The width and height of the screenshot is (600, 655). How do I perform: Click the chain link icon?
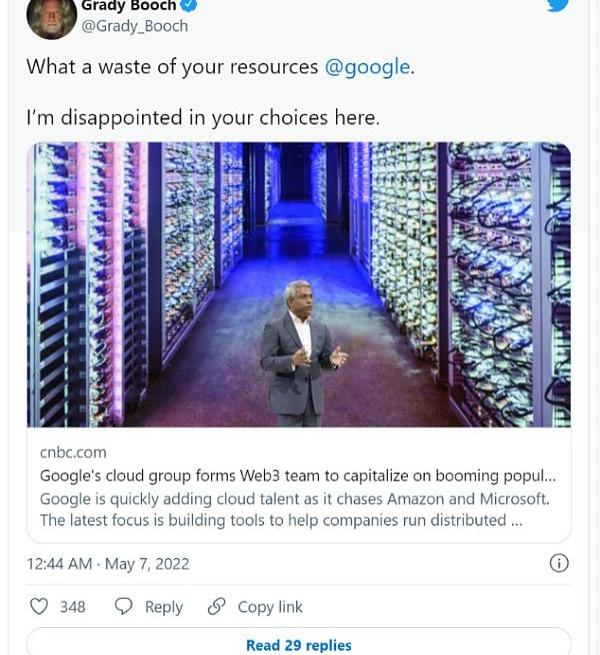(x=216, y=606)
